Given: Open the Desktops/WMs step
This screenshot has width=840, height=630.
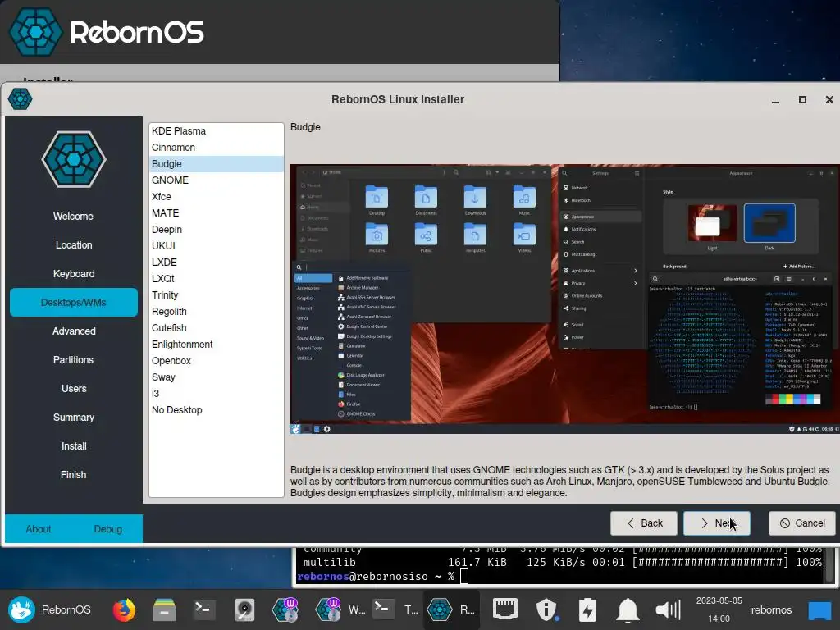Looking at the screenshot, I should (x=73, y=303).
